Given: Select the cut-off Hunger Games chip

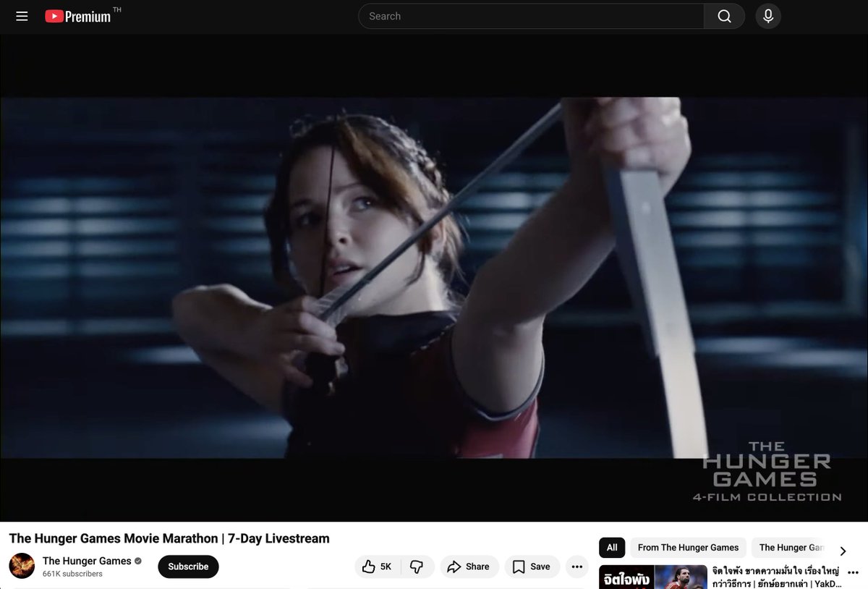Looking at the screenshot, I should point(791,548).
